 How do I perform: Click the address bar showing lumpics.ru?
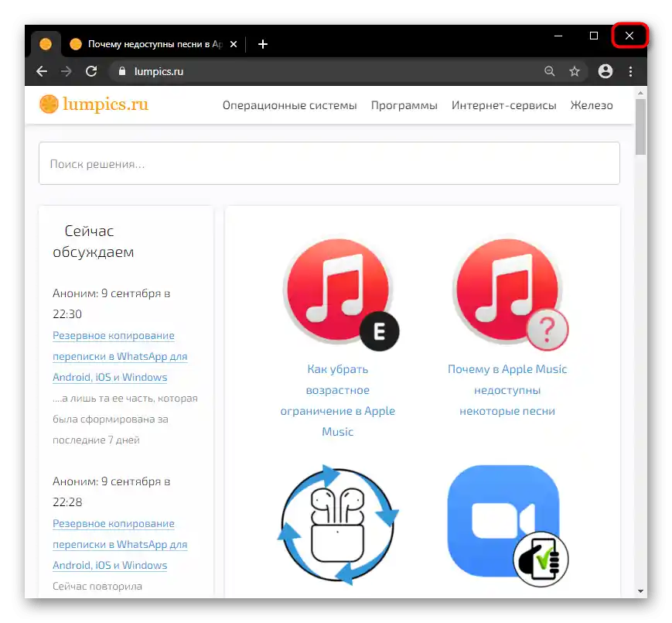326,71
